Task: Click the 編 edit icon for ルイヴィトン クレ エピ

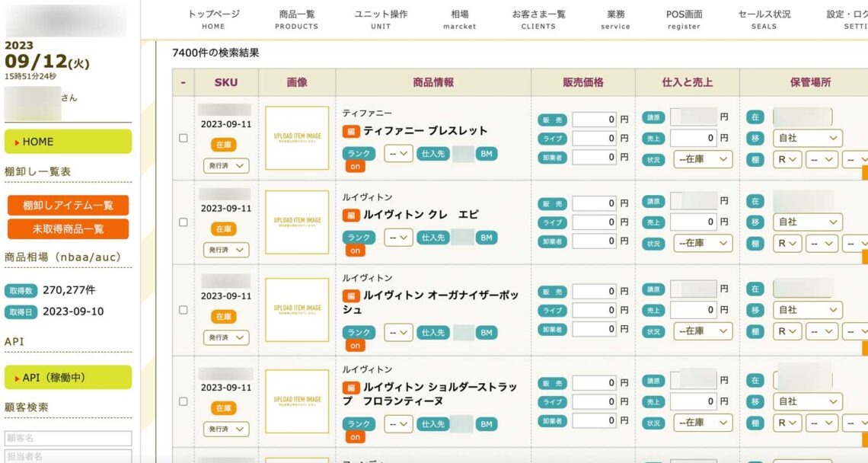Action: (x=351, y=215)
